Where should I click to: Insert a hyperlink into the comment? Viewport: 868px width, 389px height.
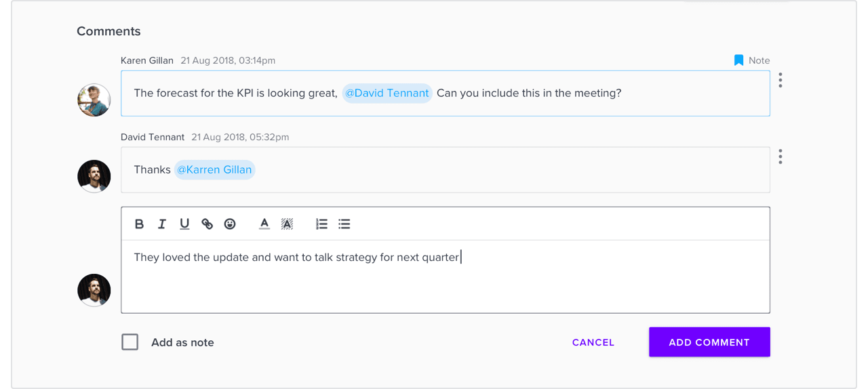(x=208, y=224)
